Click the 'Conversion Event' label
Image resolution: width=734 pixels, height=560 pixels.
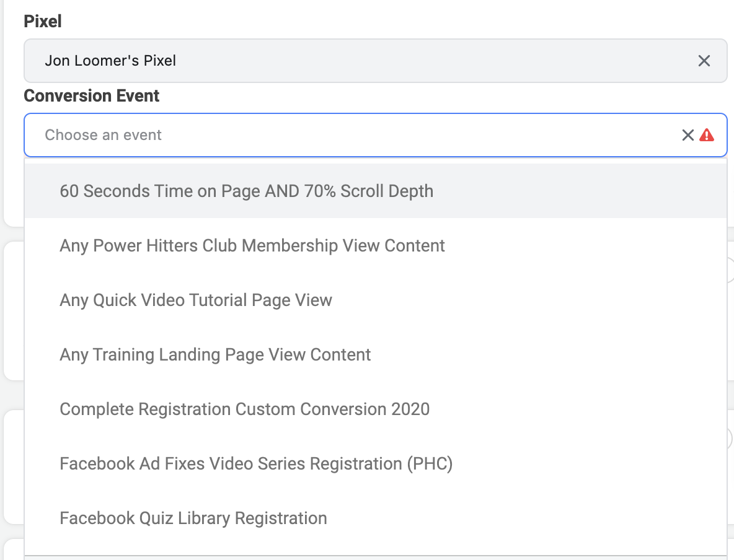[91, 96]
